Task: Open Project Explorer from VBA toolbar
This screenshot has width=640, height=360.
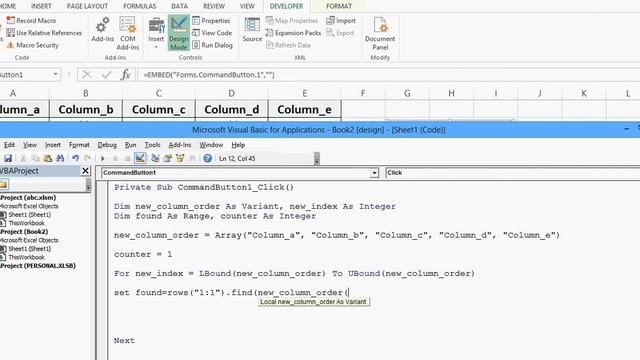Action: [x=155, y=158]
